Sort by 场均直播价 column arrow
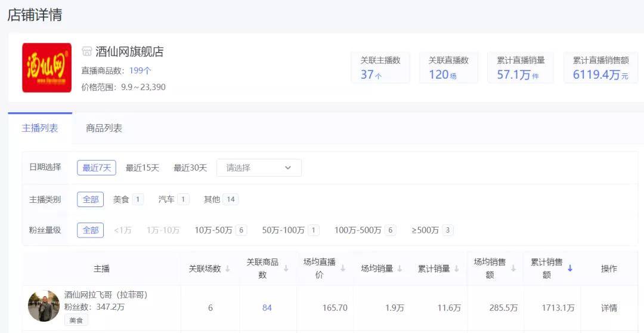This screenshot has width=644, height=333. (342, 269)
